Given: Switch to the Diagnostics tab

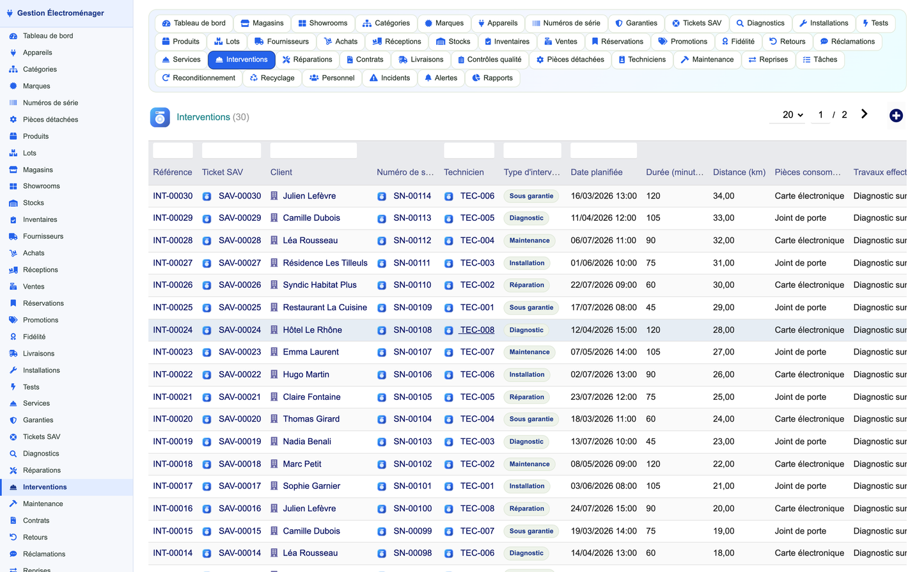Looking at the screenshot, I should (x=760, y=23).
